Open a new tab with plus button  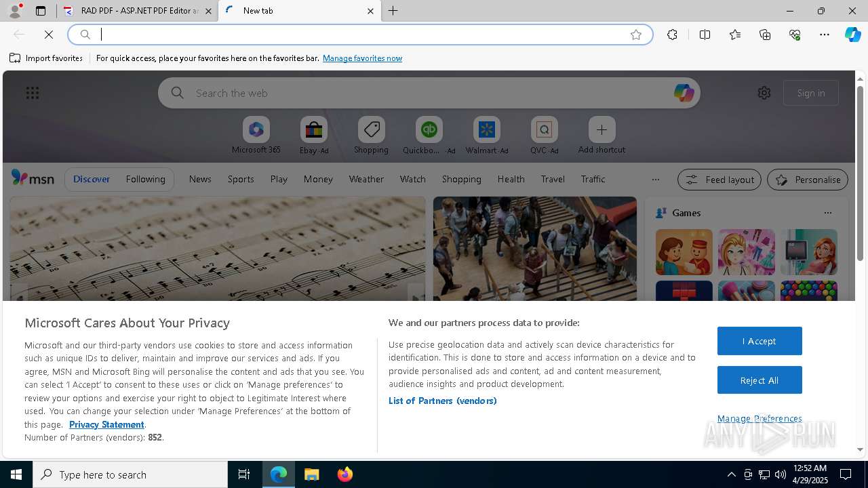click(393, 11)
